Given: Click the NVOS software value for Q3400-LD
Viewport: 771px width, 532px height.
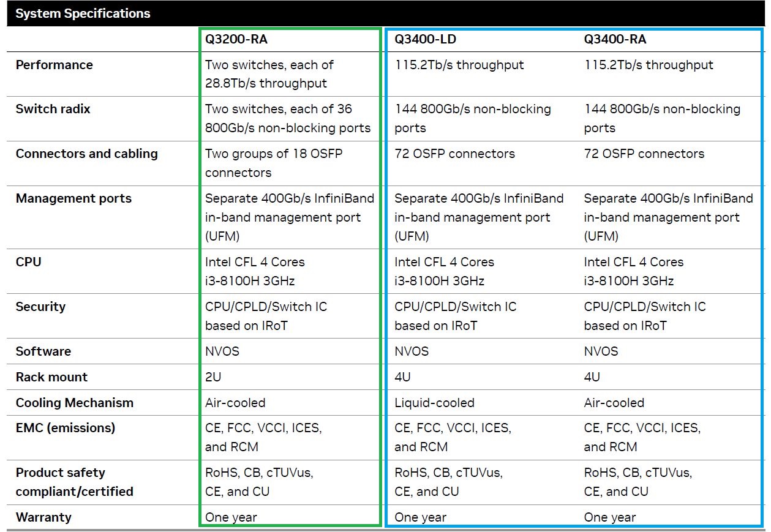Looking at the screenshot, I should (410, 351).
